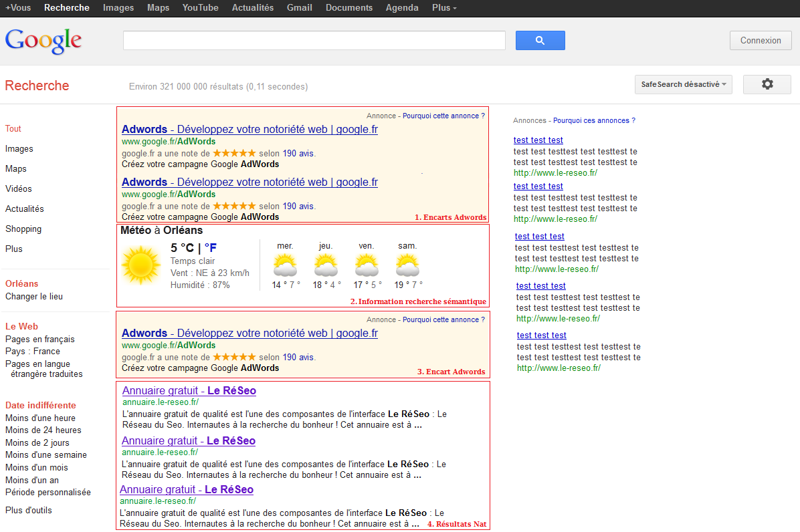Choose Période personnalisée filter
This screenshot has width=800, height=532.
pos(48,493)
